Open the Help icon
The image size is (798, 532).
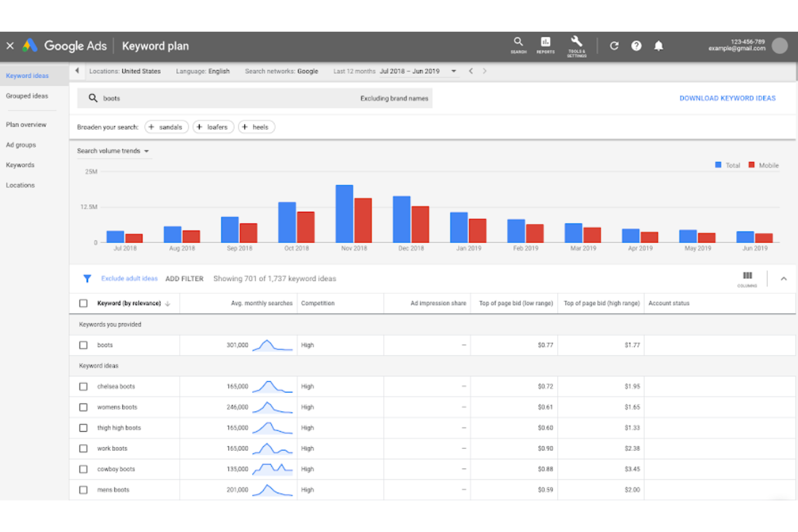click(x=636, y=45)
